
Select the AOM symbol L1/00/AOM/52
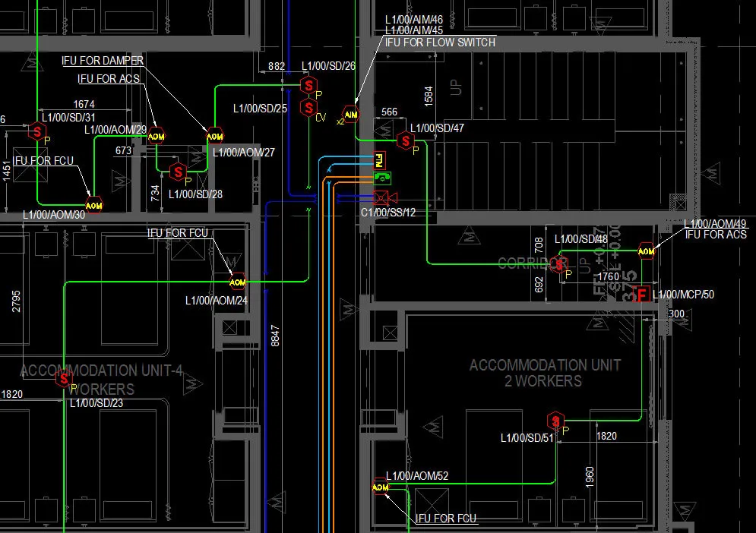[380, 487]
